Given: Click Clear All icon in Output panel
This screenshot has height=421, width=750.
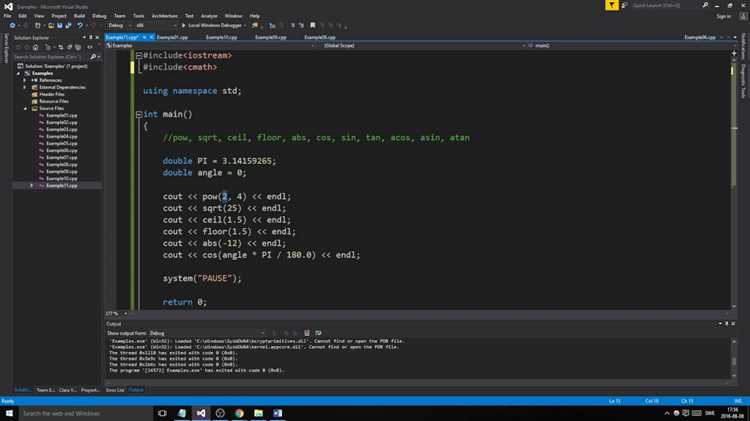Looking at the screenshot, I should point(307,333).
